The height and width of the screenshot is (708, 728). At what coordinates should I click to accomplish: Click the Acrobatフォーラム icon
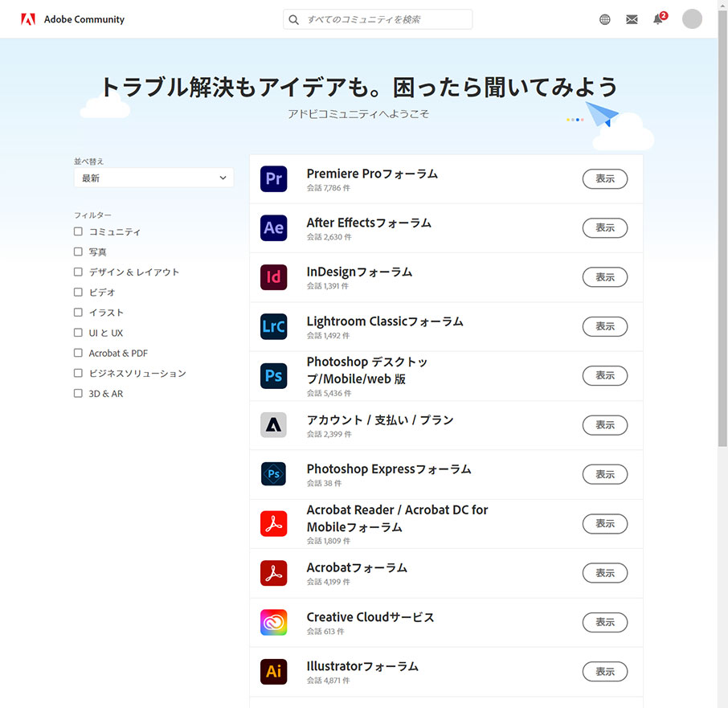[273, 573]
